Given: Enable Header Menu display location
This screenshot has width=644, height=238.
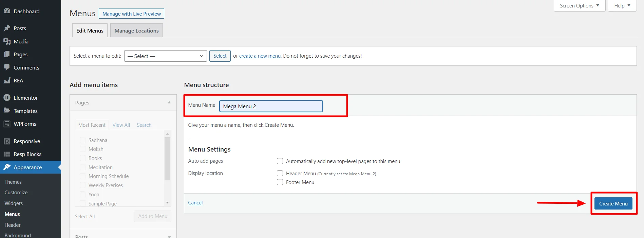Looking at the screenshot, I should point(280,173).
